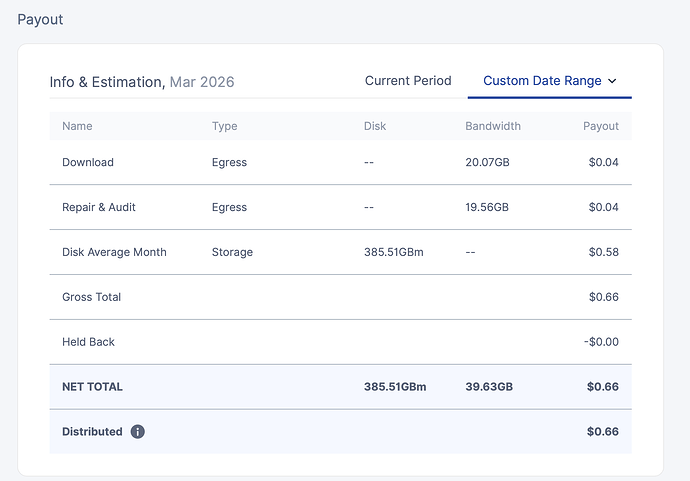The height and width of the screenshot is (481, 690).
Task: Click the Name column header
Action: tap(77, 126)
